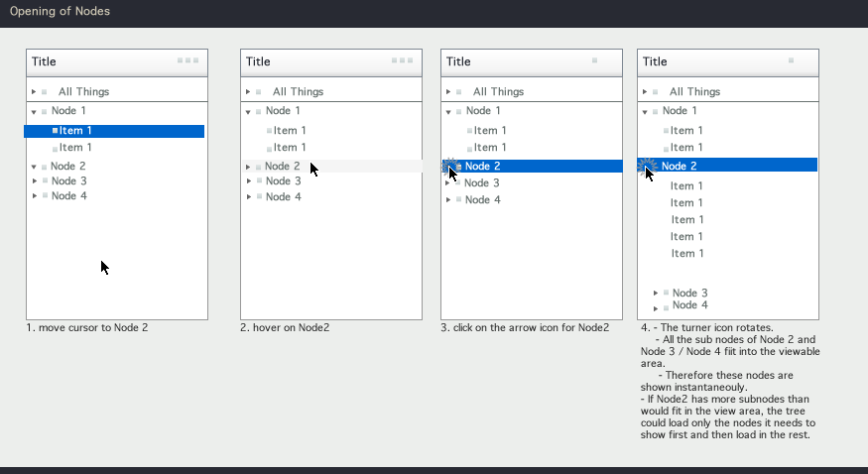Click the square icon beside Node 3 in the fourth panel
868x474 pixels.
[x=666, y=294]
